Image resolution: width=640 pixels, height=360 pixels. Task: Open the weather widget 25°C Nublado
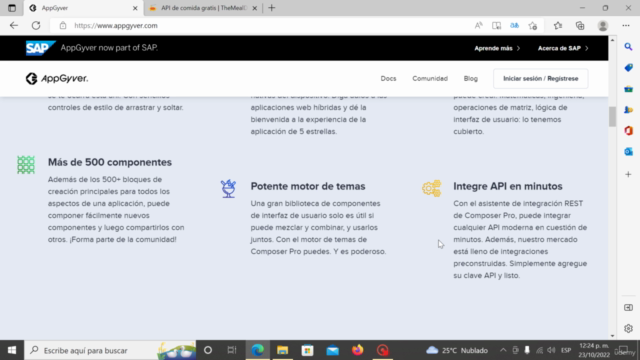pos(457,350)
